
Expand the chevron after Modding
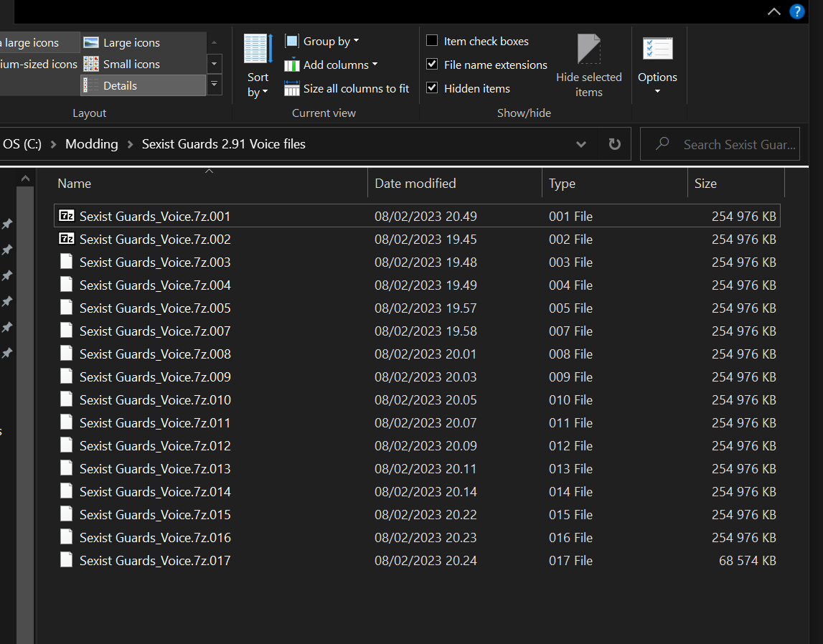point(130,144)
